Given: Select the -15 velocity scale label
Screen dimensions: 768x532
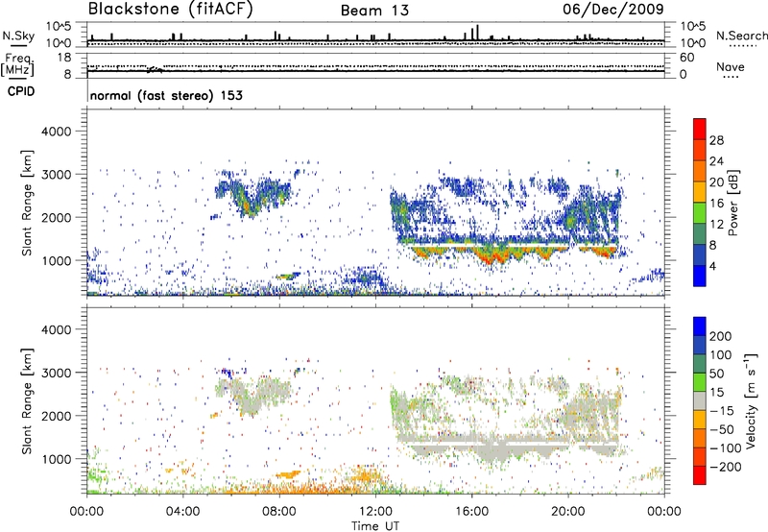Looking at the screenshot, I should [722, 411].
